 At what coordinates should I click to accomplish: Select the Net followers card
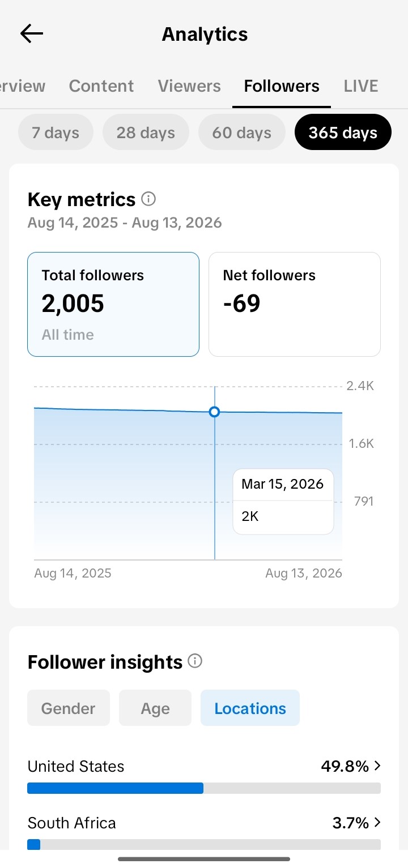295,304
